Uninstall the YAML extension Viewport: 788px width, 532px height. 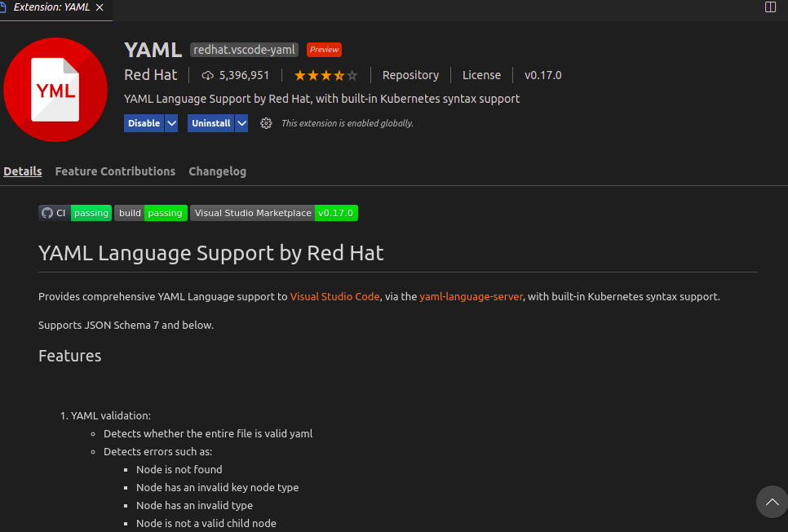pyautogui.click(x=211, y=123)
